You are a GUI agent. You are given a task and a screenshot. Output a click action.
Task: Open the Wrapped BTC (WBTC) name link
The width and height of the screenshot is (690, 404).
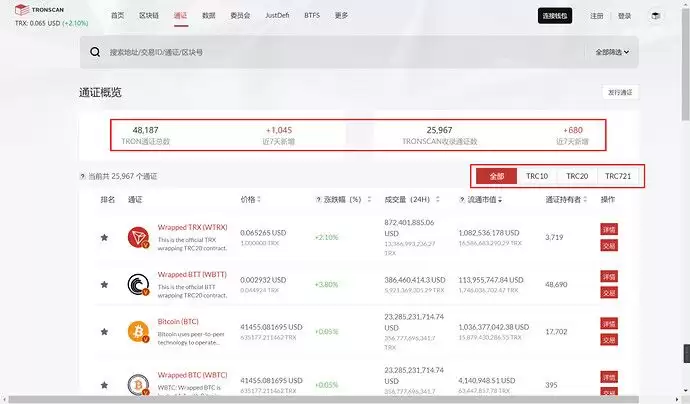(192, 375)
